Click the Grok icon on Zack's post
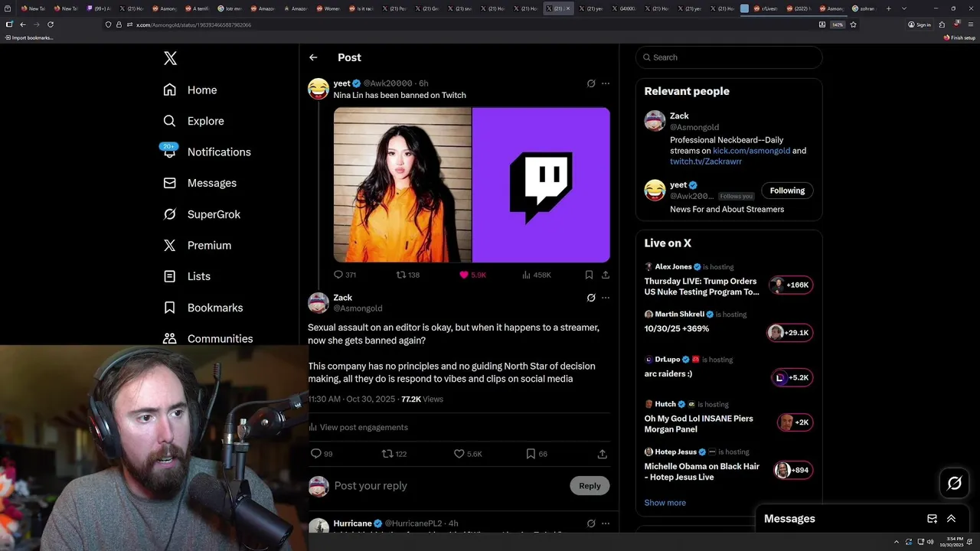The width and height of the screenshot is (980, 551). tap(591, 298)
